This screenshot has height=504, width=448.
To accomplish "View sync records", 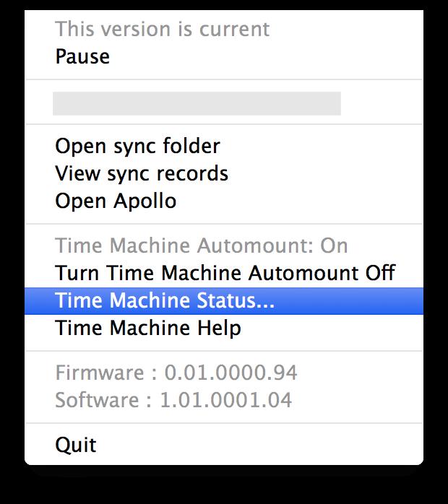I will click(224, 173).
